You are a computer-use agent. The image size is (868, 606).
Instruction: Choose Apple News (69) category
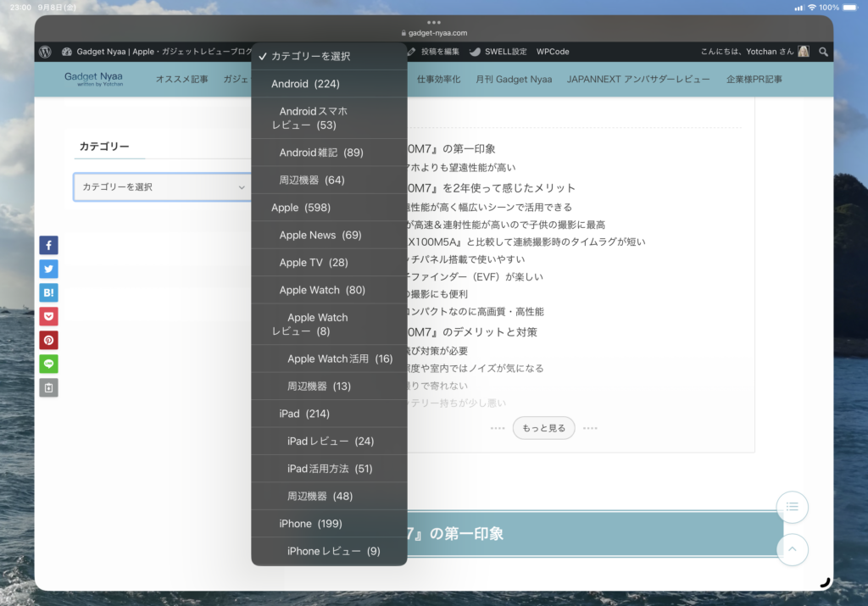click(x=330, y=236)
